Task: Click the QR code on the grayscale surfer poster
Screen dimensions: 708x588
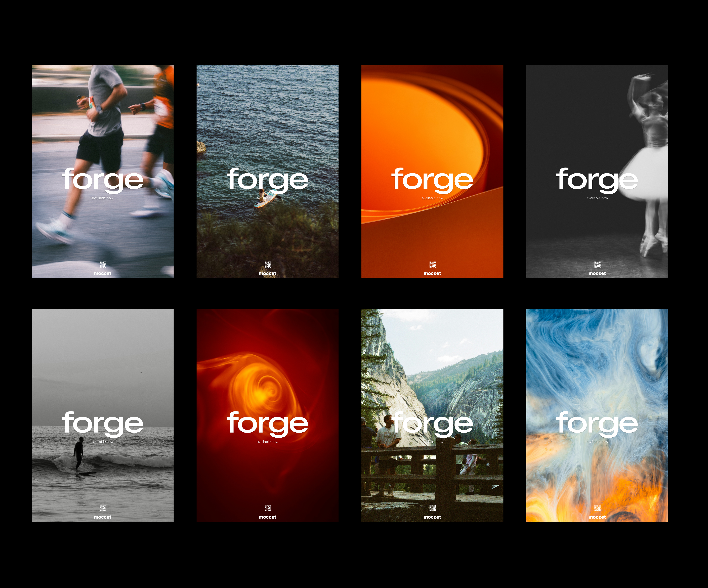Action: pyautogui.click(x=103, y=508)
